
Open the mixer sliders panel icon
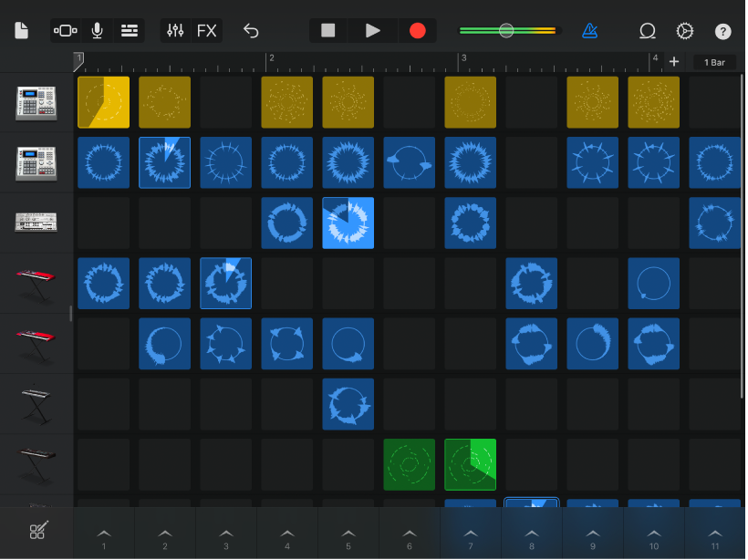(175, 30)
